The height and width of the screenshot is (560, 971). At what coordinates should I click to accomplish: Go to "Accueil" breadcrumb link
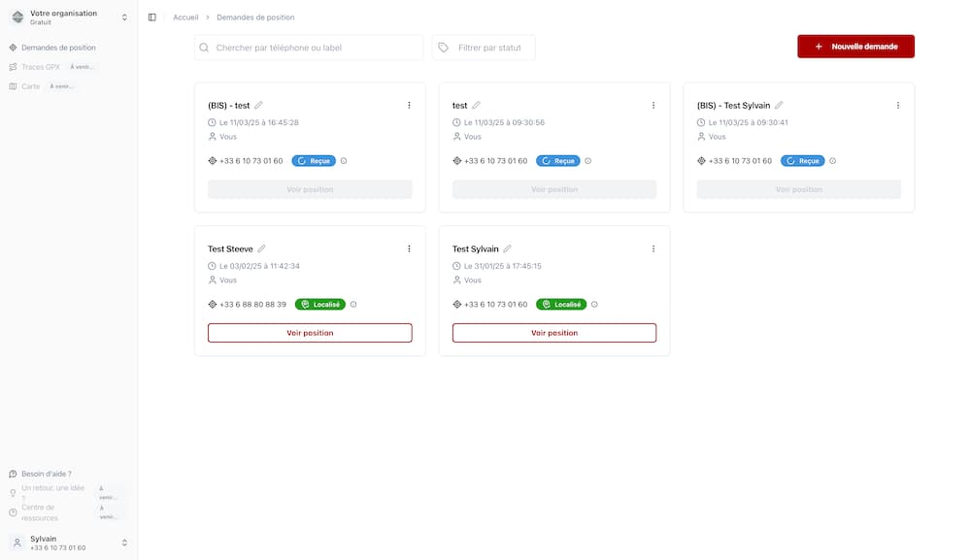point(185,17)
